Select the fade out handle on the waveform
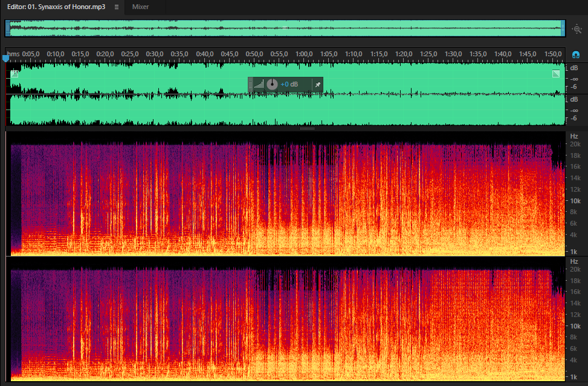588x386 pixels. click(556, 74)
